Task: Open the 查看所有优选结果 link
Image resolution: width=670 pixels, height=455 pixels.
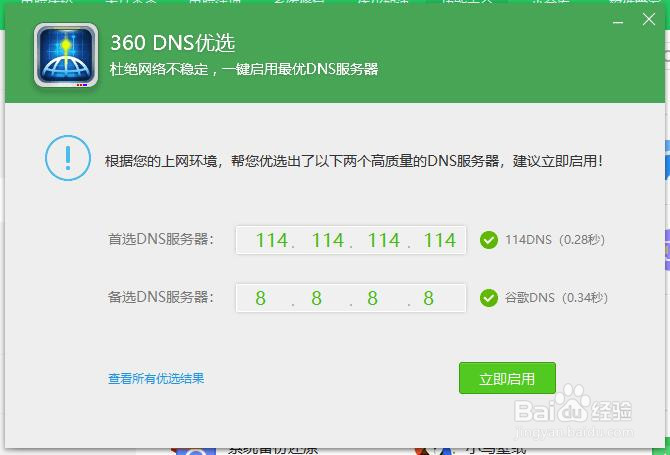Action: (x=156, y=379)
